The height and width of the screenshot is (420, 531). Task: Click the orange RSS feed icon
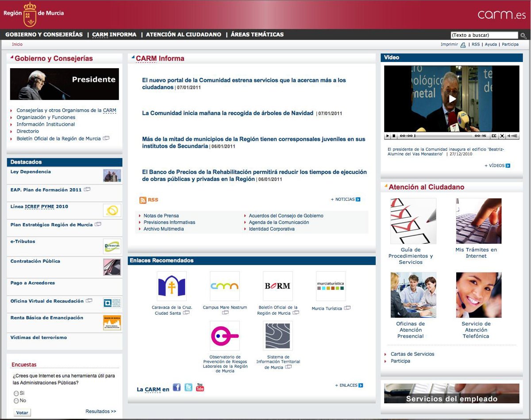click(x=143, y=200)
